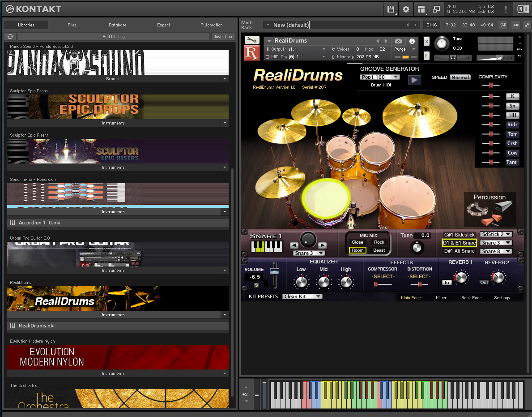Click the Instr Nav button
Viewport: 532px width, 417px height.
[x=223, y=36]
